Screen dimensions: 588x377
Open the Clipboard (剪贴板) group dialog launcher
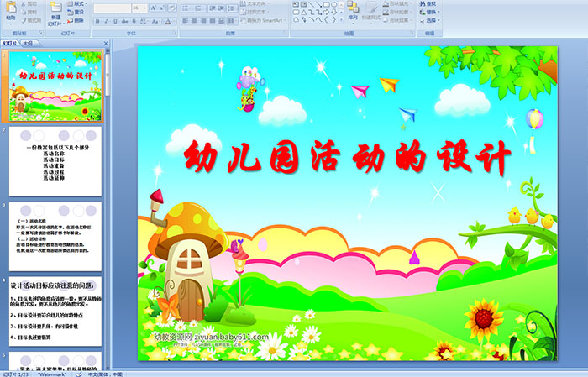[40, 33]
